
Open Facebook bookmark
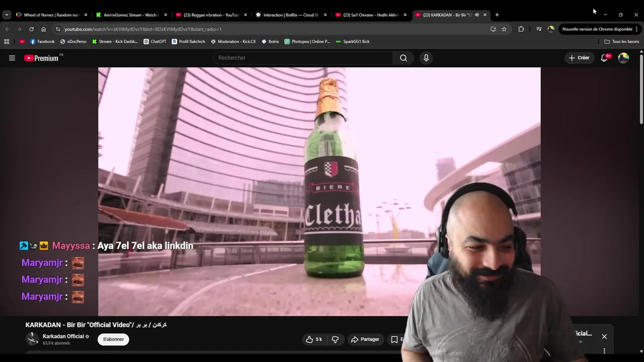pyautogui.click(x=42, y=42)
